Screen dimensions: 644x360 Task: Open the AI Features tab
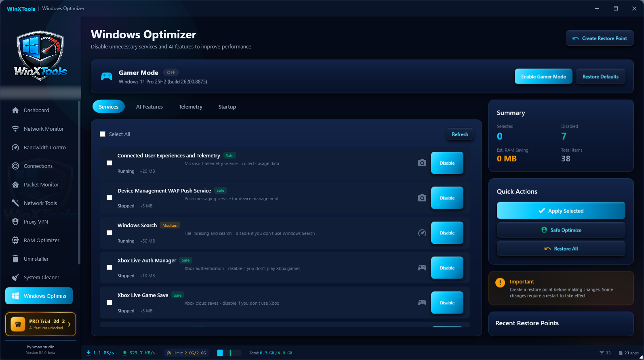149,107
